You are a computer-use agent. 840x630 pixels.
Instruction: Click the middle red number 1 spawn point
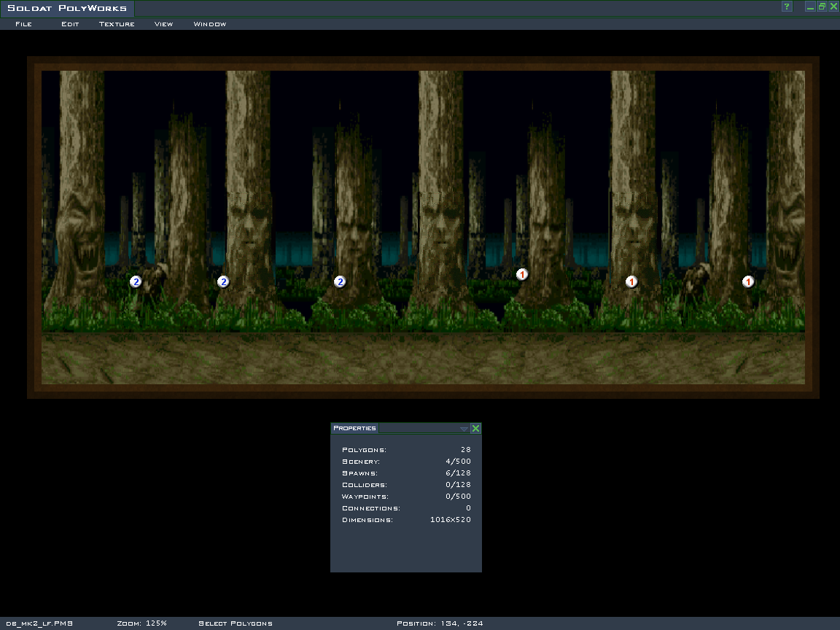632,281
